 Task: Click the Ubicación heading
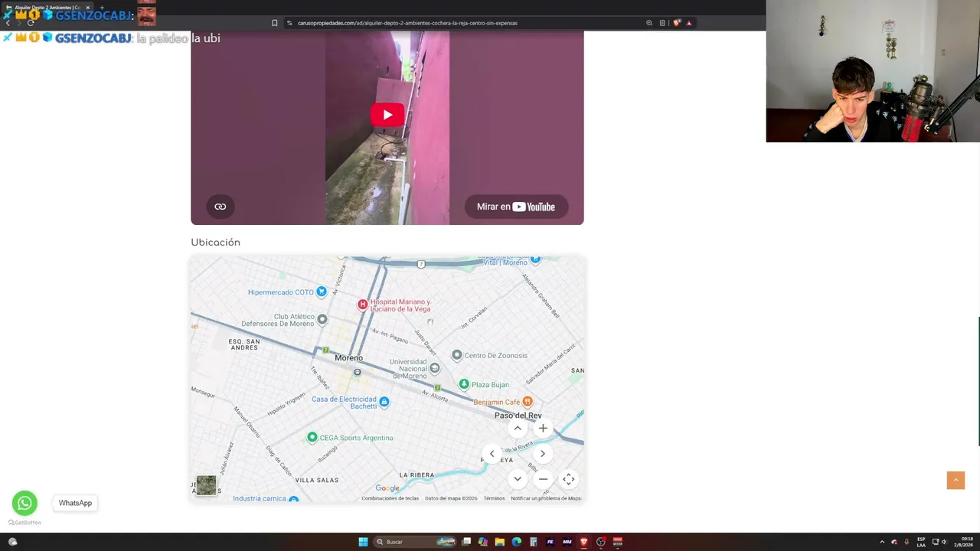(215, 243)
